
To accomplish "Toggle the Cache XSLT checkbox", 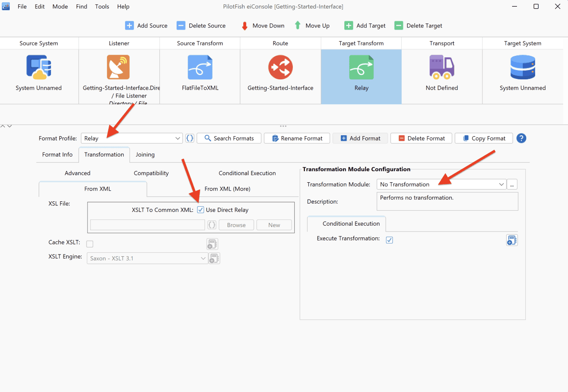I will (x=90, y=243).
